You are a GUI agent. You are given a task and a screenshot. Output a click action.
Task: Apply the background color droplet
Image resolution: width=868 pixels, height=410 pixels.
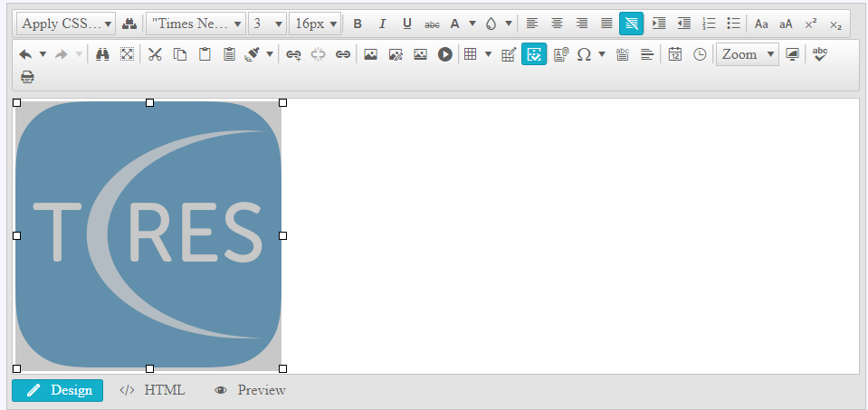click(x=491, y=24)
